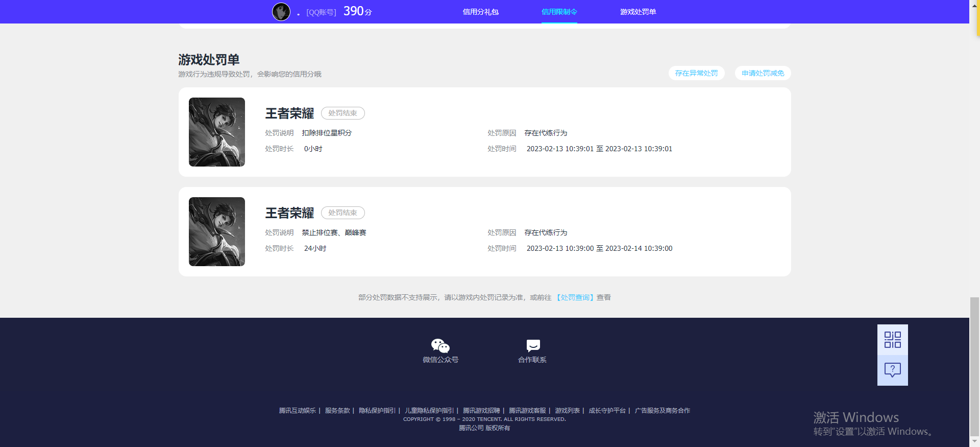Click the [QQ账号] label
This screenshot has width=980, height=447.
pyautogui.click(x=321, y=12)
